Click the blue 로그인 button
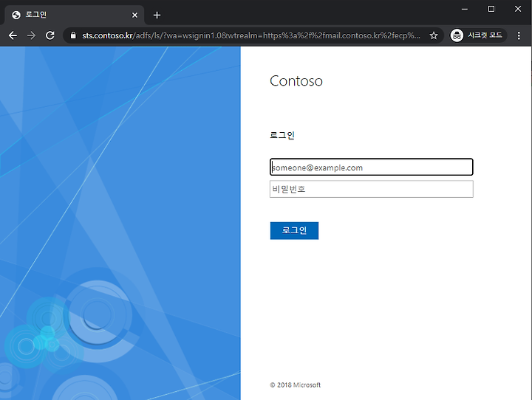The image size is (532, 400). click(294, 230)
